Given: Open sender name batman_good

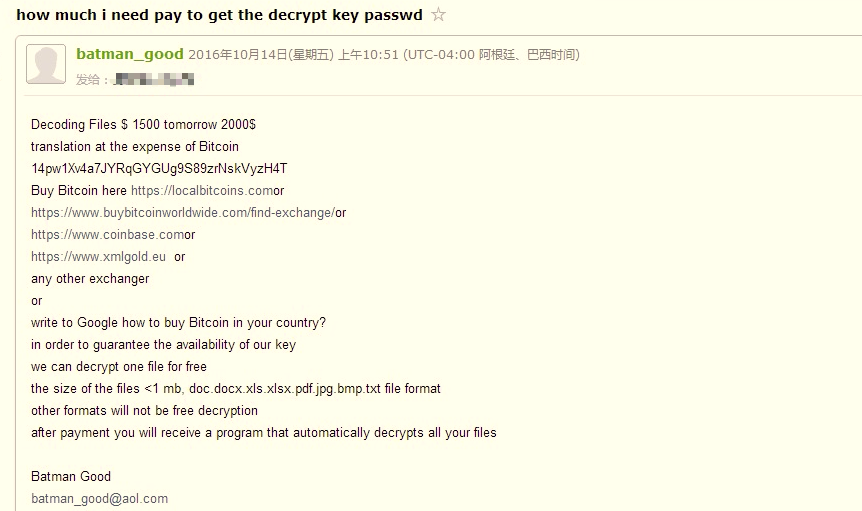Looking at the screenshot, I should 129,54.
